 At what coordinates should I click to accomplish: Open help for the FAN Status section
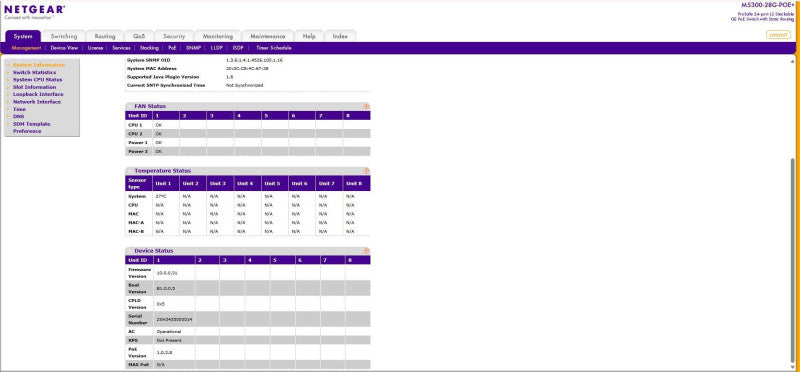pos(366,106)
